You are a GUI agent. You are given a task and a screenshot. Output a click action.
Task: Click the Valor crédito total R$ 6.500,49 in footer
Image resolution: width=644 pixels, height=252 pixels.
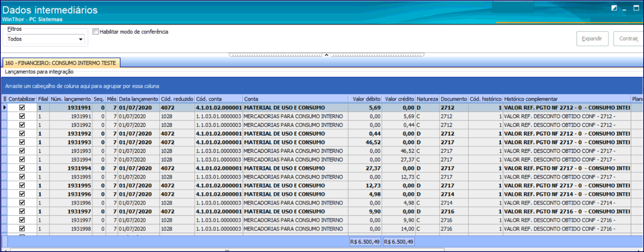pos(399,242)
